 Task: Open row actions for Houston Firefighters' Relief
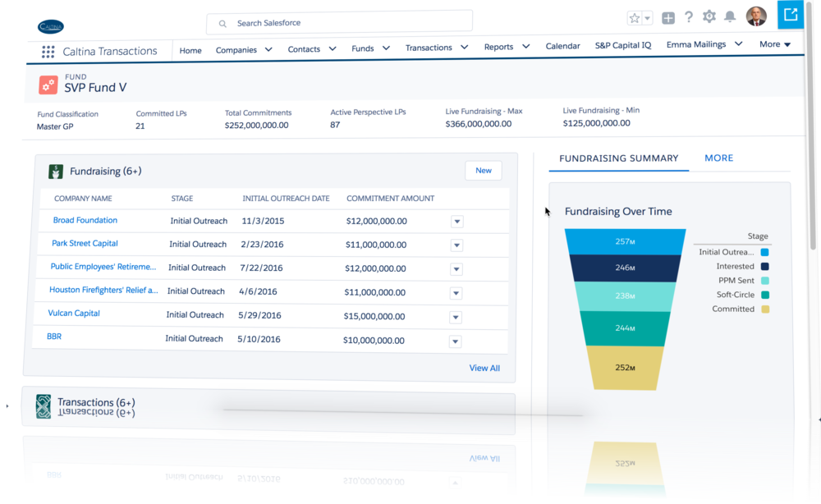click(x=456, y=293)
